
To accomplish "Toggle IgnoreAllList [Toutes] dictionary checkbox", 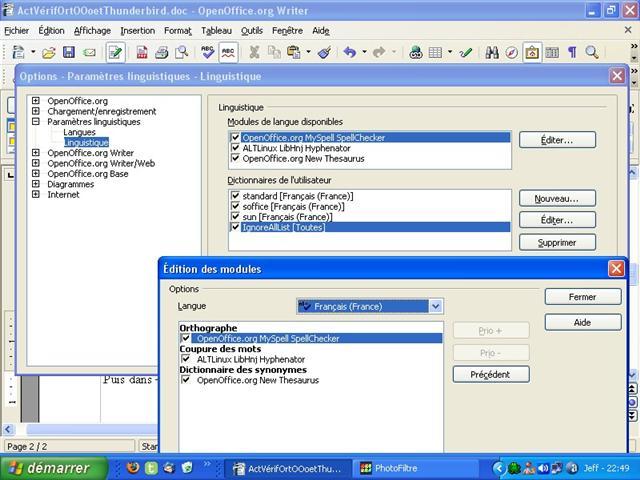I will click(235, 227).
